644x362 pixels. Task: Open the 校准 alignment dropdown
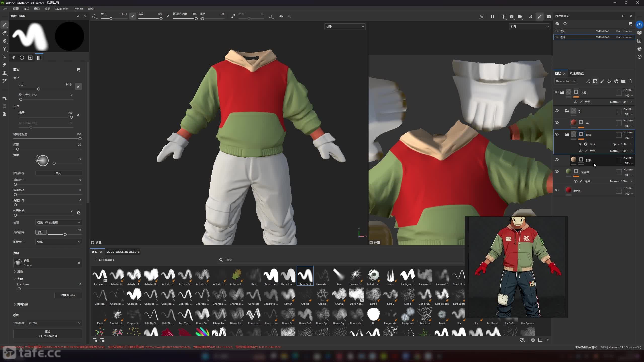(58, 222)
